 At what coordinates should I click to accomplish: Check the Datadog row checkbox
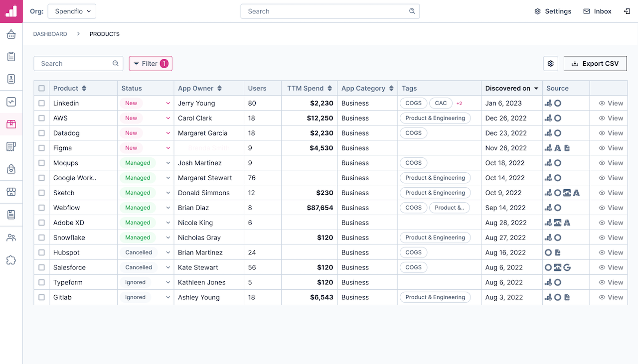click(41, 133)
